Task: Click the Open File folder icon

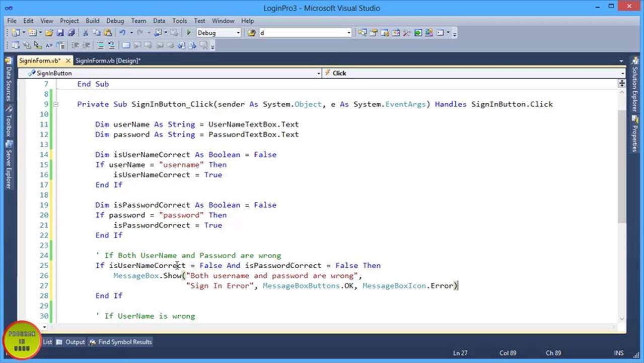Action: click(49, 33)
